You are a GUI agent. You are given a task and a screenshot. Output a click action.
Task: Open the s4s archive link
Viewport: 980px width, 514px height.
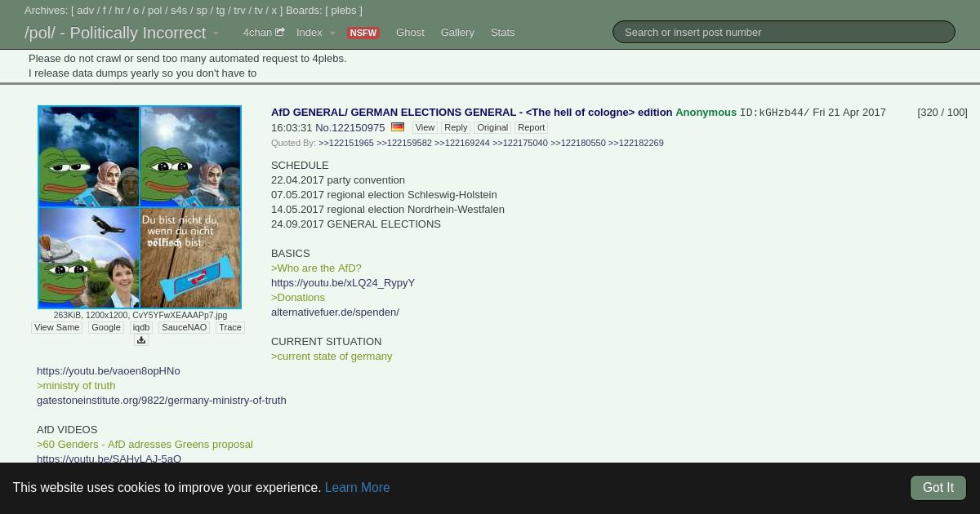point(179,11)
